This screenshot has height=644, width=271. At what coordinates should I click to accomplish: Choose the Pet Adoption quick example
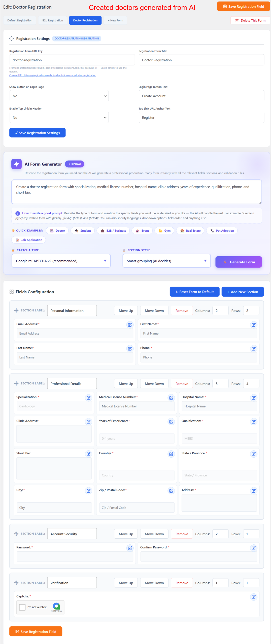click(x=222, y=231)
